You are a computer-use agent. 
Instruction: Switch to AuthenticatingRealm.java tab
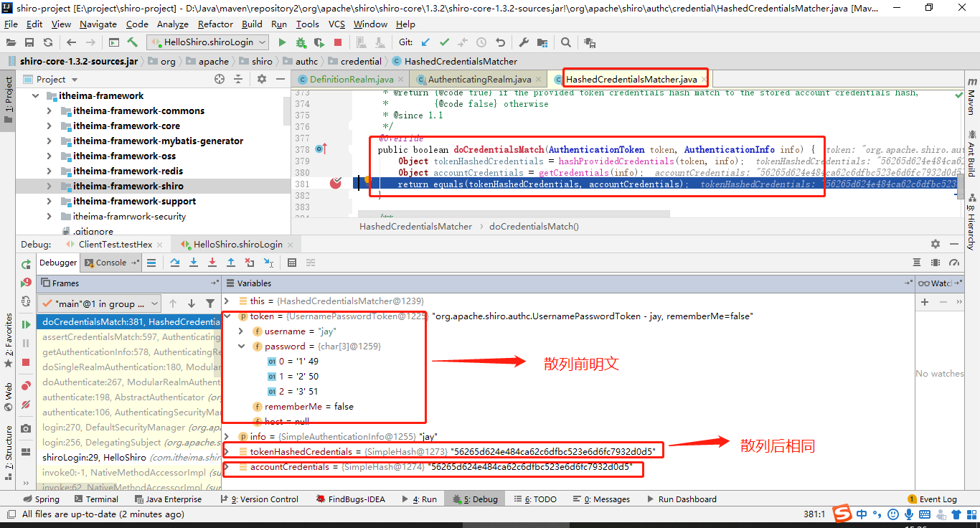pos(479,79)
